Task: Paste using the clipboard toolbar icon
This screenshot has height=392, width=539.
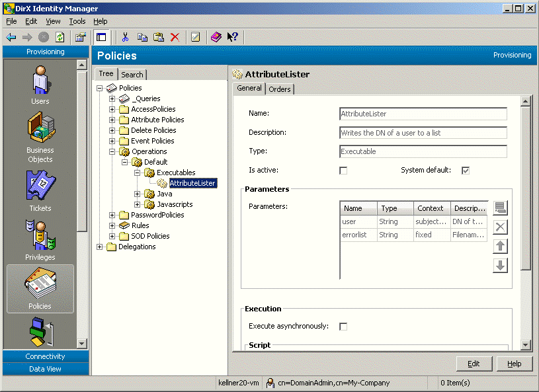Action: 157,36
